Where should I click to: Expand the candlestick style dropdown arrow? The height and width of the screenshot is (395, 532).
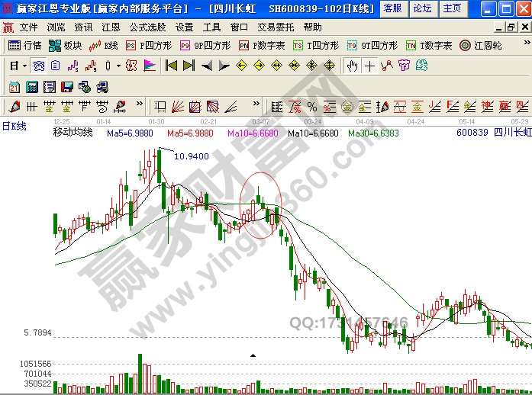(118, 66)
